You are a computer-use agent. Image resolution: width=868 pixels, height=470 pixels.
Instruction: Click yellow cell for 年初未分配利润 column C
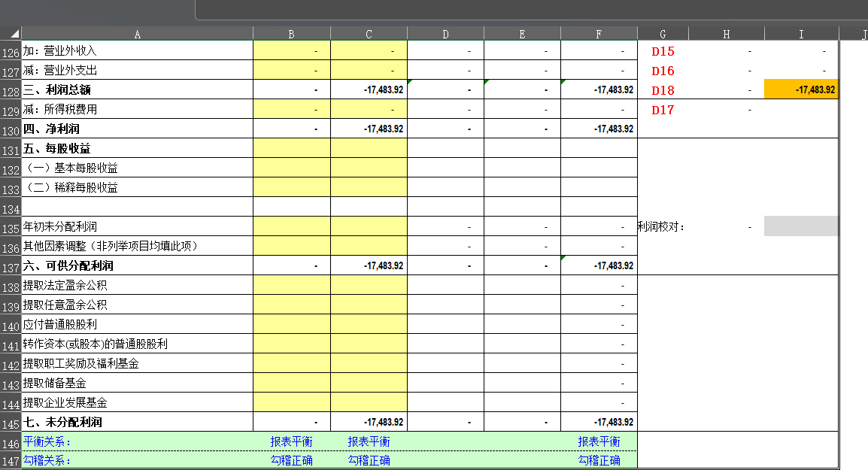point(369,226)
